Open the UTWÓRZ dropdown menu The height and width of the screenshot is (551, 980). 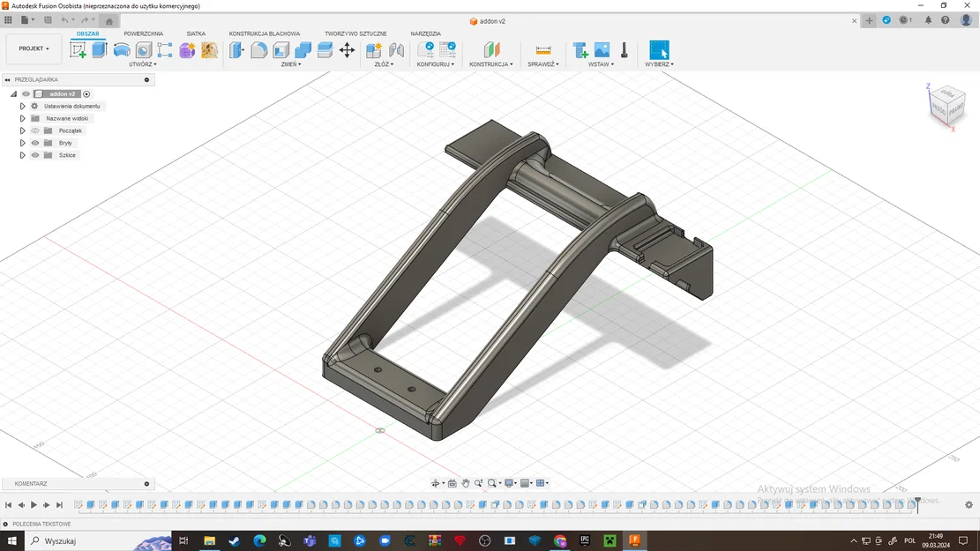143,64
